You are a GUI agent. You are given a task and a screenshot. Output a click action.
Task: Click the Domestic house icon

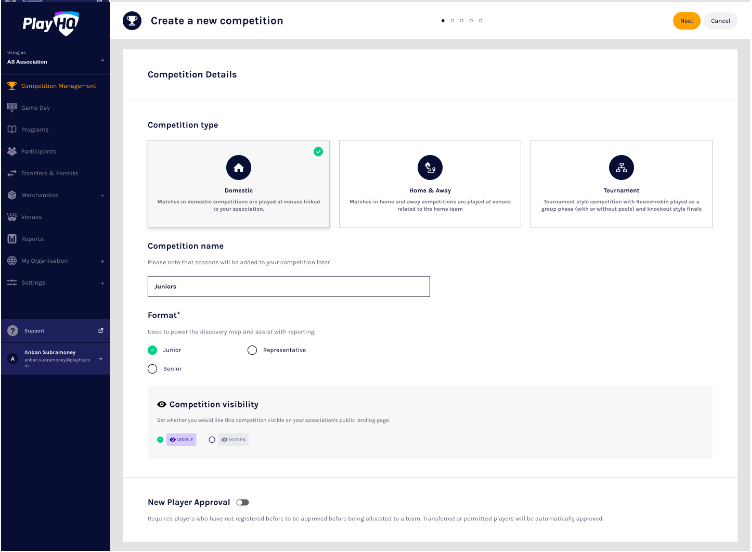pos(238,167)
